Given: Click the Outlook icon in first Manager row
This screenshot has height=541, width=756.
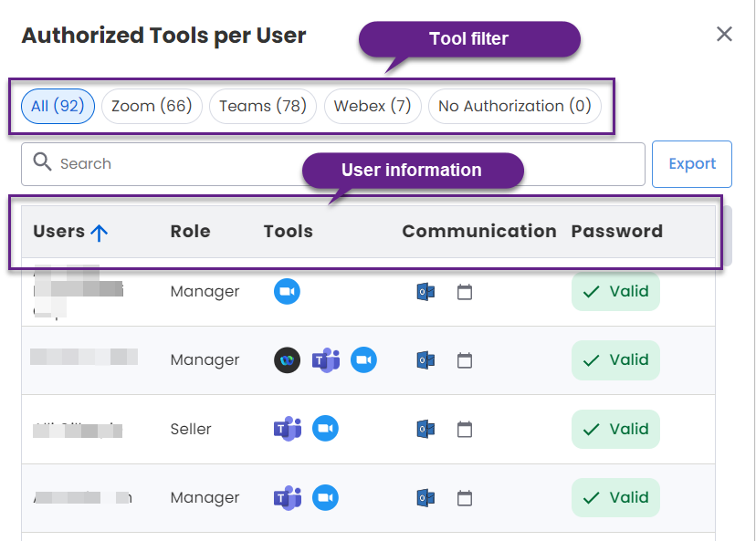Looking at the screenshot, I should click(425, 292).
